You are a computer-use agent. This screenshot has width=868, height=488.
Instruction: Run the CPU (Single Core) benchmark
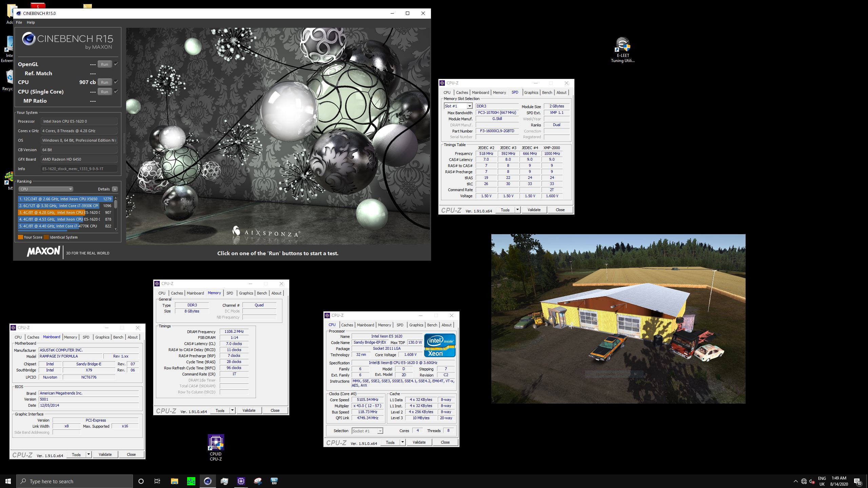click(x=104, y=92)
